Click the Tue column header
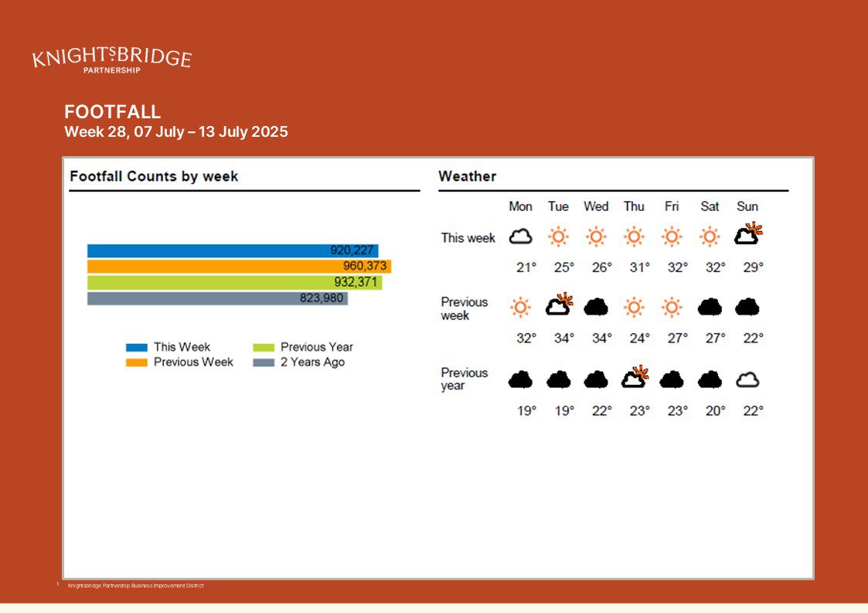Image resolution: width=868 pixels, height=613 pixels. coord(558,206)
